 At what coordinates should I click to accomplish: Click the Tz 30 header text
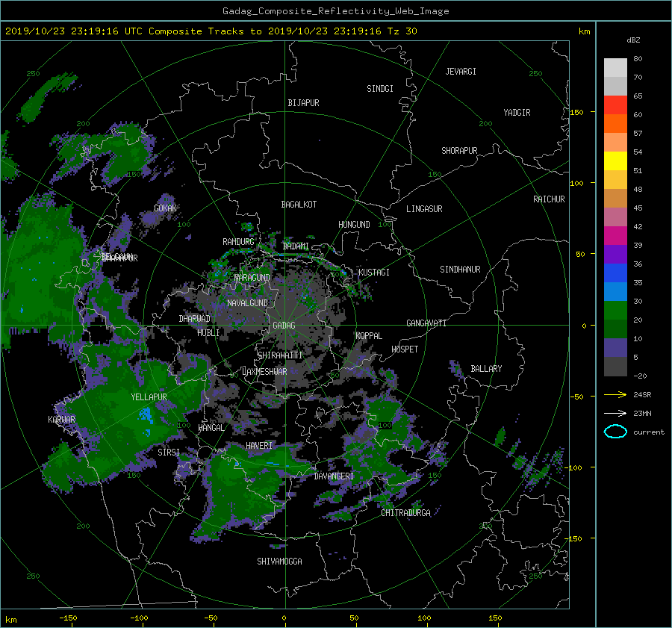402,31
